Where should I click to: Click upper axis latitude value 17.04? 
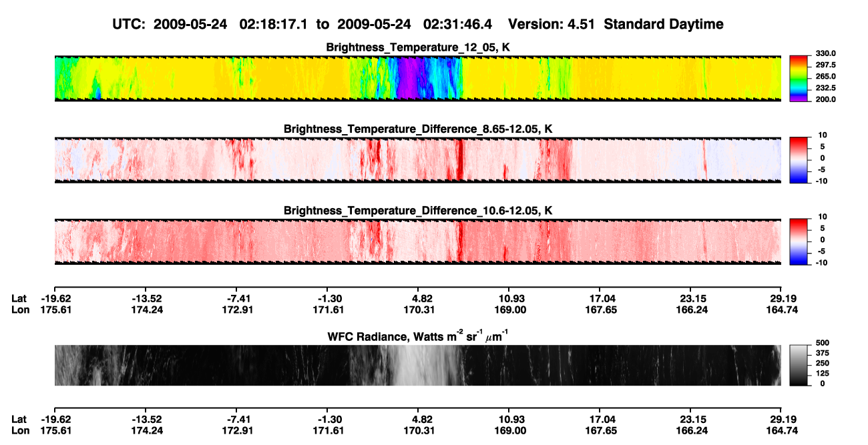[600, 298]
